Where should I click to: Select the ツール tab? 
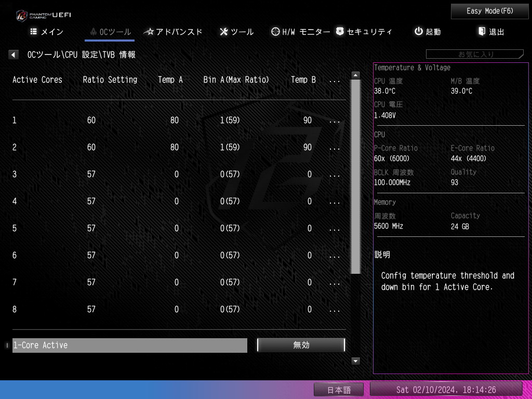coord(236,32)
